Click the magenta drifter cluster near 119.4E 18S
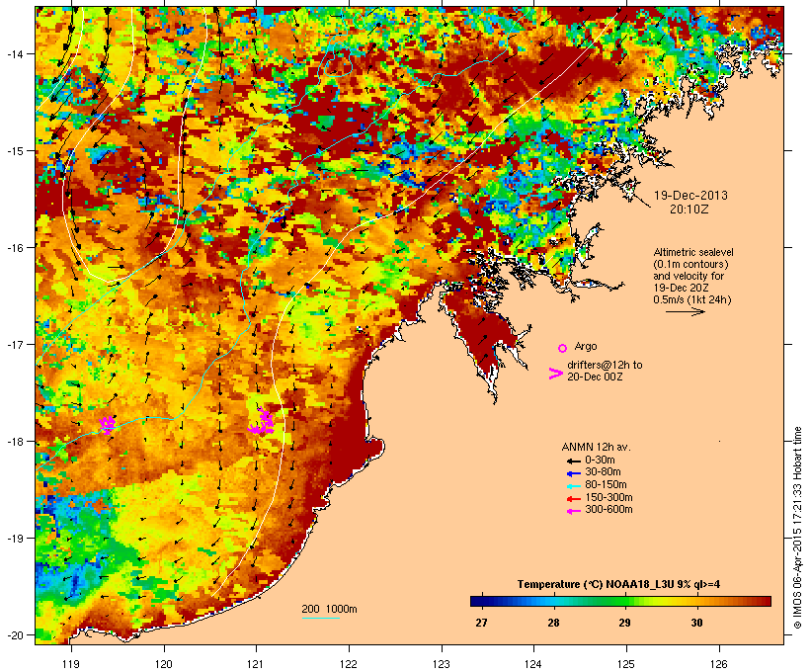Image resolution: width=810 pixels, height=672 pixels. 108,425
